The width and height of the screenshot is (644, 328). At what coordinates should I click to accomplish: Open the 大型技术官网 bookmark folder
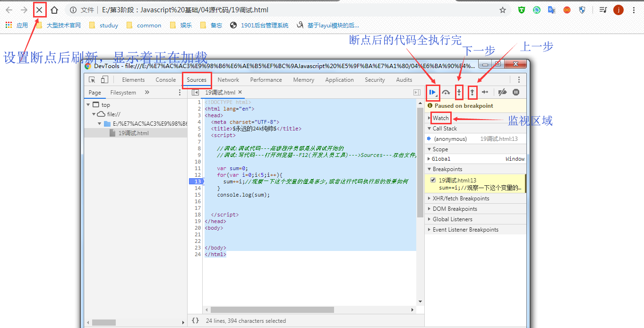pyautogui.click(x=59, y=26)
